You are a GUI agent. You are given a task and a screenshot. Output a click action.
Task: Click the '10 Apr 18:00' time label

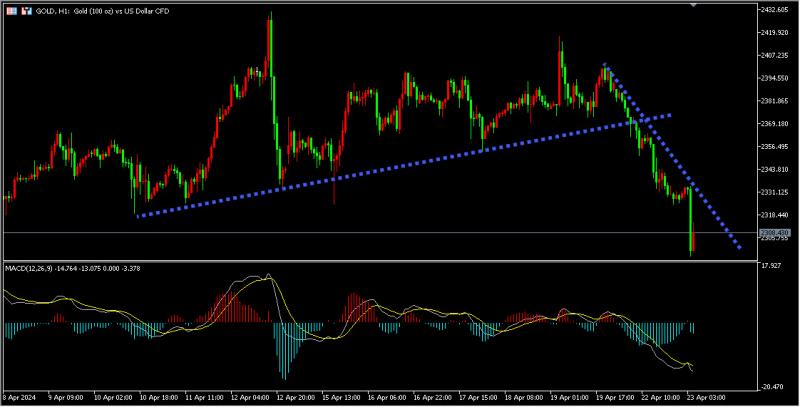coord(157,397)
